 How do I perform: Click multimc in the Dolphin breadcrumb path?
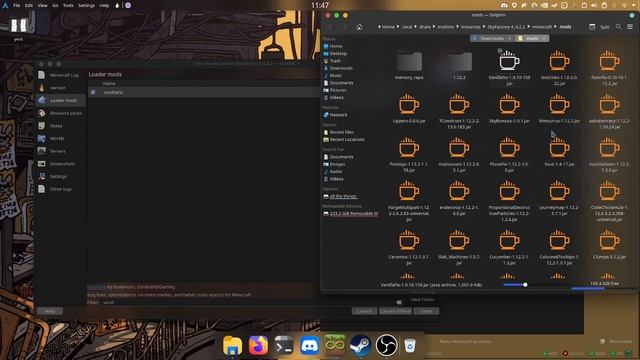pyautogui.click(x=445, y=27)
